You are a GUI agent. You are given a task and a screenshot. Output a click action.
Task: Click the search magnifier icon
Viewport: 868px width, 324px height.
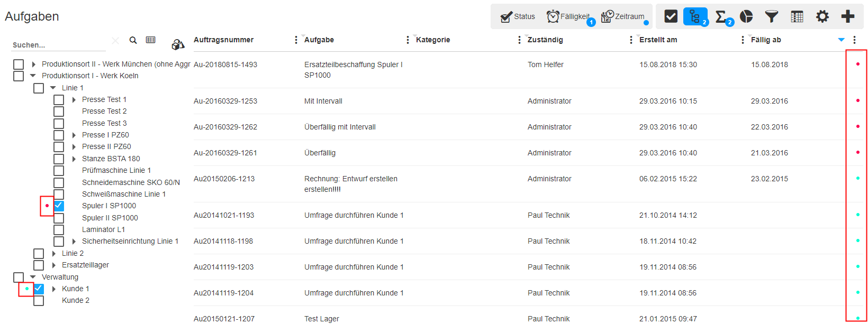(133, 40)
